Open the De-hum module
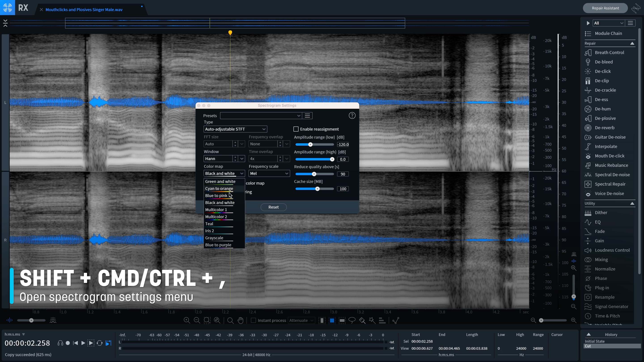 click(x=602, y=109)
